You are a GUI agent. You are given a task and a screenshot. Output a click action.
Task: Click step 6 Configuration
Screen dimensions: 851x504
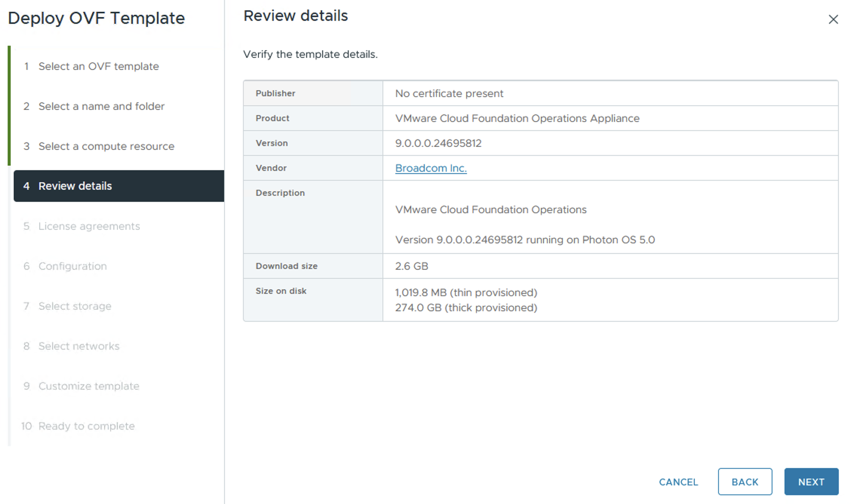(72, 266)
